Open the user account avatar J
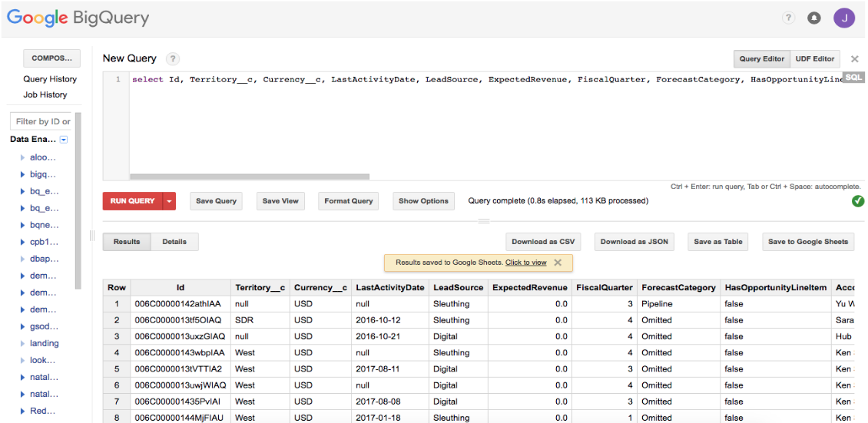This screenshot has width=868, height=423. (x=843, y=18)
